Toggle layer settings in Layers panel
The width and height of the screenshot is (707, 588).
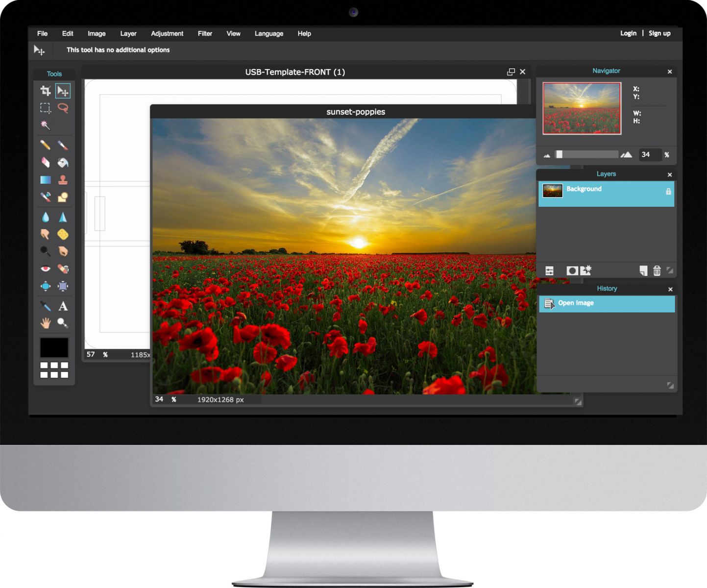coord(549,270)
